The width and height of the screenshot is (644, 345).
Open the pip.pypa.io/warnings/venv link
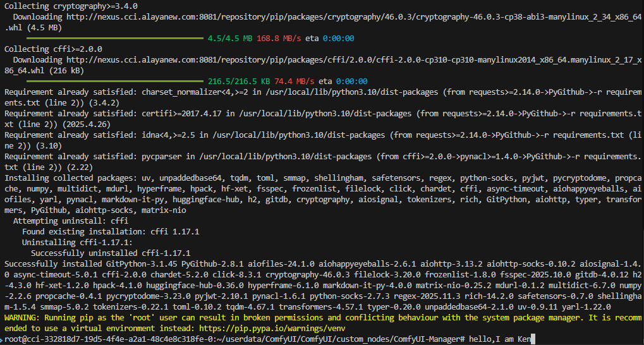point(274,328)
